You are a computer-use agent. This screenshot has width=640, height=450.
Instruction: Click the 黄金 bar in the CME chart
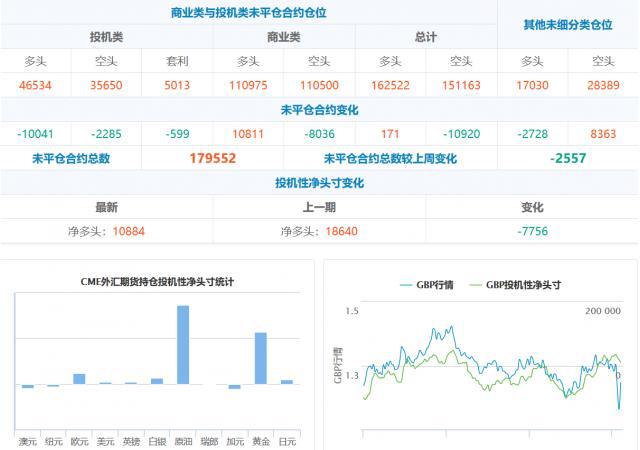(x=261, y=359)
